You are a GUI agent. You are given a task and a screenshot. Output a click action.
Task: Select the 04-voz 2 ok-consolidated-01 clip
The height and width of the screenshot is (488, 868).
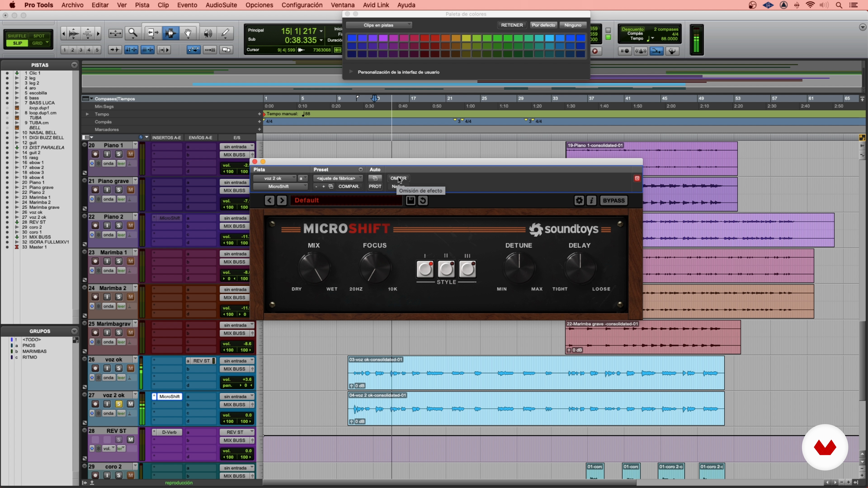536,408
